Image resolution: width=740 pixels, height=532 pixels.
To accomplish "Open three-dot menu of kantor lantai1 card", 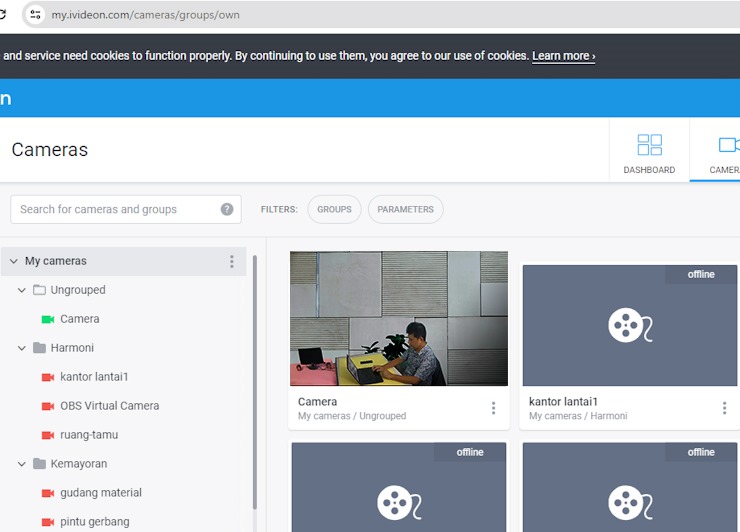I will pyautogui.click(x=724, y=408).
